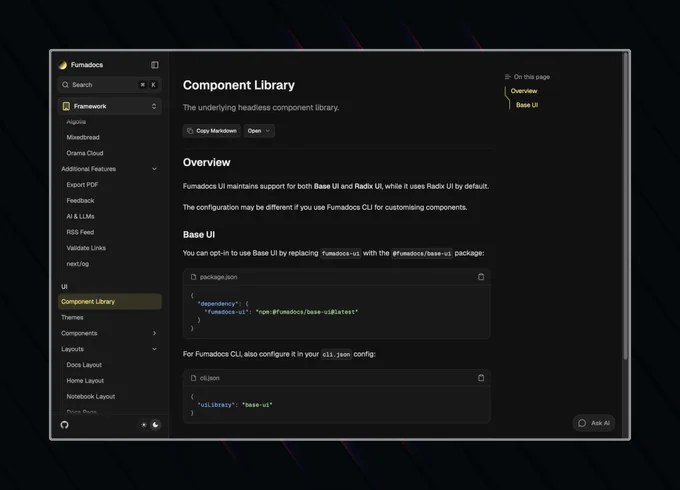Image resolution: width=680 pixels, height=490 pixels.
Task: Open next/og sidebar page
Action: [78, 264]
